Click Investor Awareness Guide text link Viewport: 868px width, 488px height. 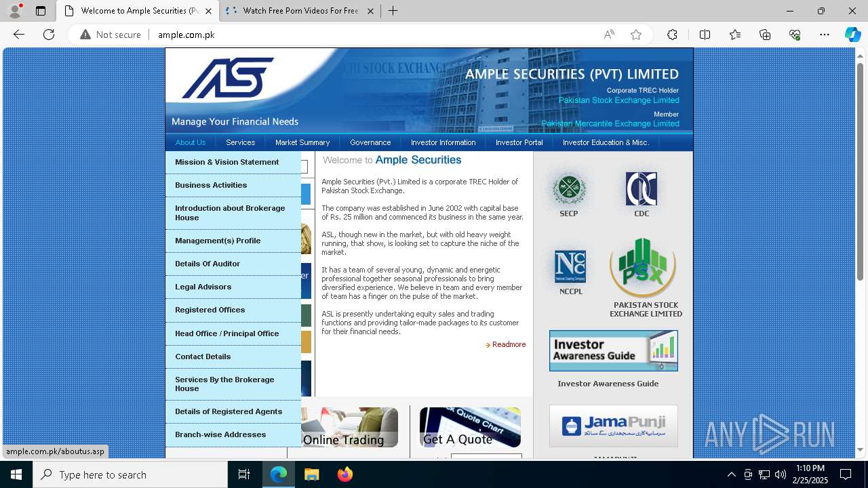point(608,384)
